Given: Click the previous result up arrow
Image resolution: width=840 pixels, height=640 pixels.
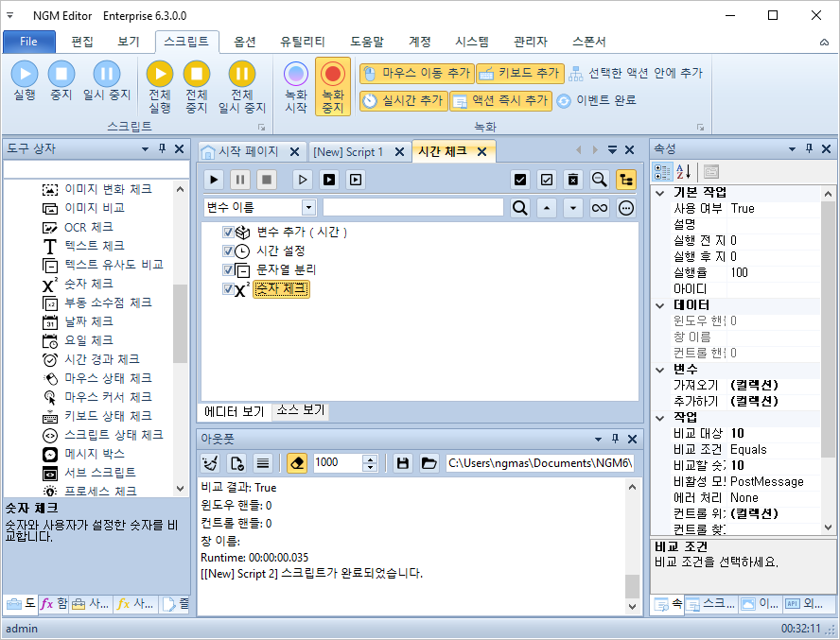Looking at the screenshot, I should (547, 207).
